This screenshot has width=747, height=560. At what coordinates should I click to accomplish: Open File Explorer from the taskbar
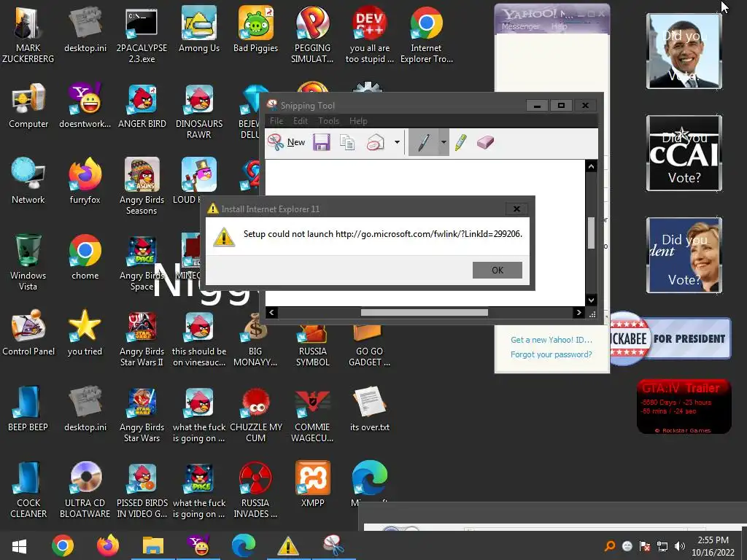point(153,545)
